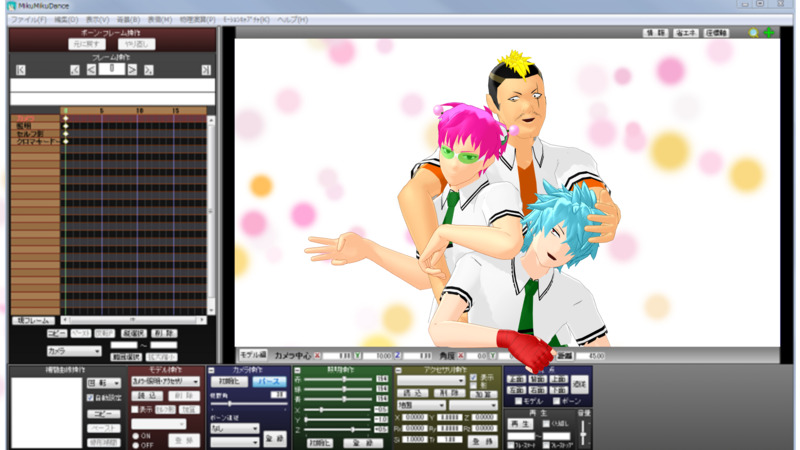Viewport: 800px width, 450px height.
Task: Toggle the 自動設定 auto-setting checkbox
Action: [90, 397]
